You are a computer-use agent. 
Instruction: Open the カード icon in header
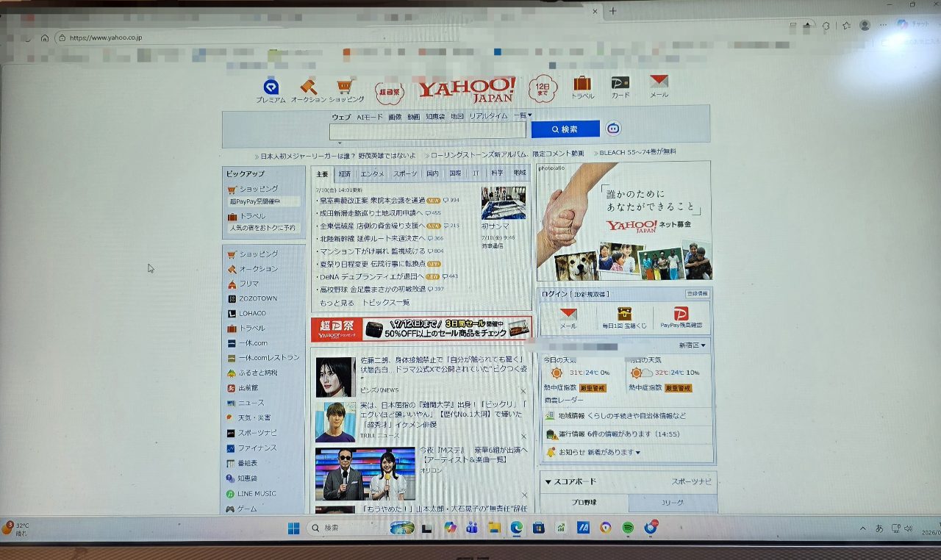[x=620, y=82]
